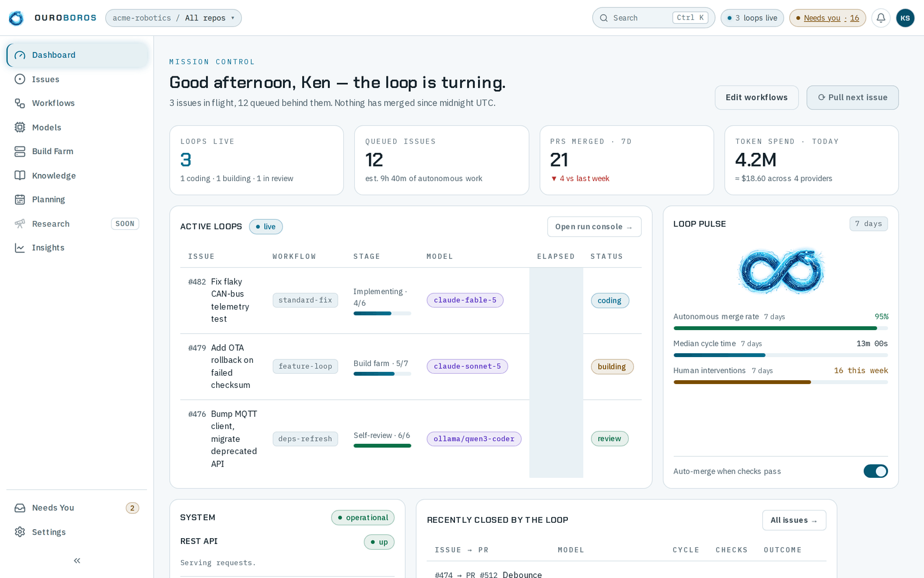Click the Loop Pulse infinity graphic
The height and width of the screenshot is (578, 924).
(x=781, y=271)
